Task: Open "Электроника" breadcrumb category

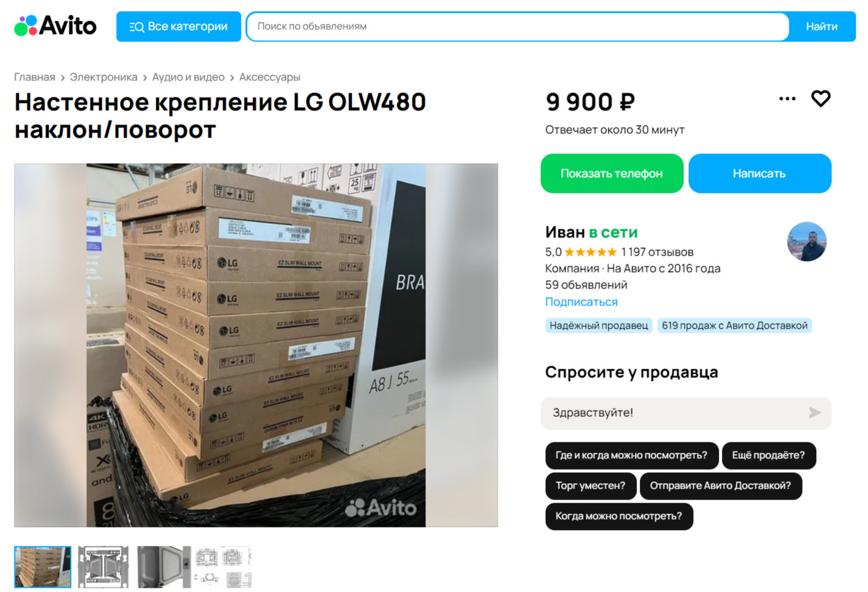Action: pos(103,77)
